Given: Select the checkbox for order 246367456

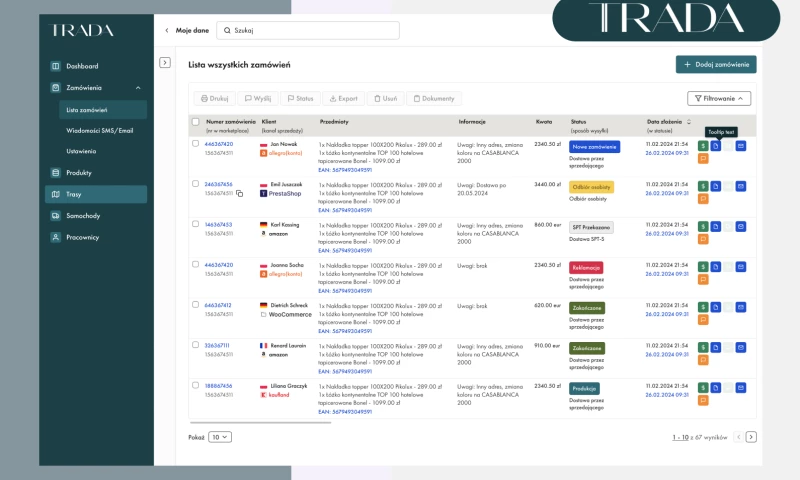Looking at the screenshot, I should 195,184.
